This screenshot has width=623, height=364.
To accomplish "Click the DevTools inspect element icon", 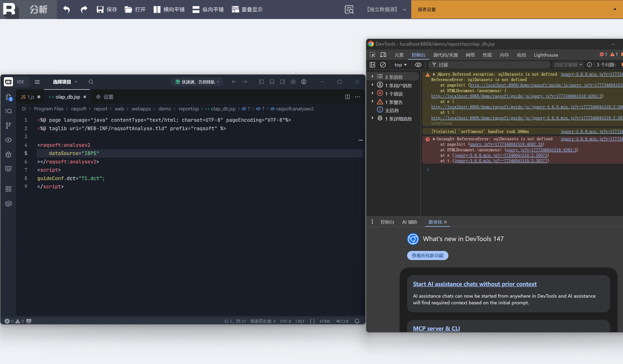I will click(x=372, y=54).
